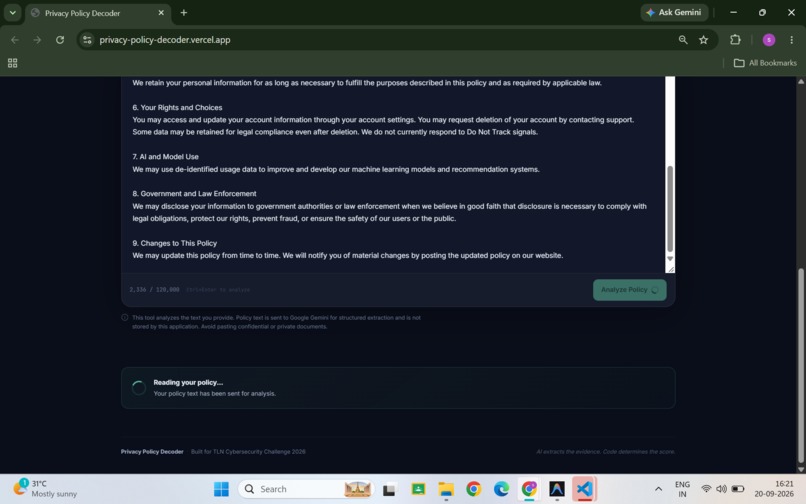Select the Privacy Policy Decoder tab
The height and width of the screenshot is (504, 806).
coord(97,13)
